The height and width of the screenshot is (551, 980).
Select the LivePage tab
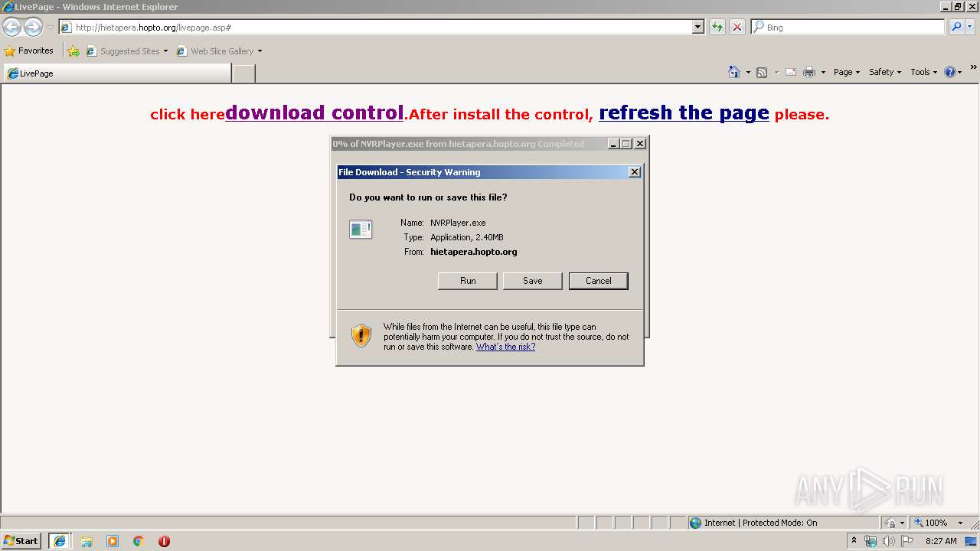(x=116, y=73)
